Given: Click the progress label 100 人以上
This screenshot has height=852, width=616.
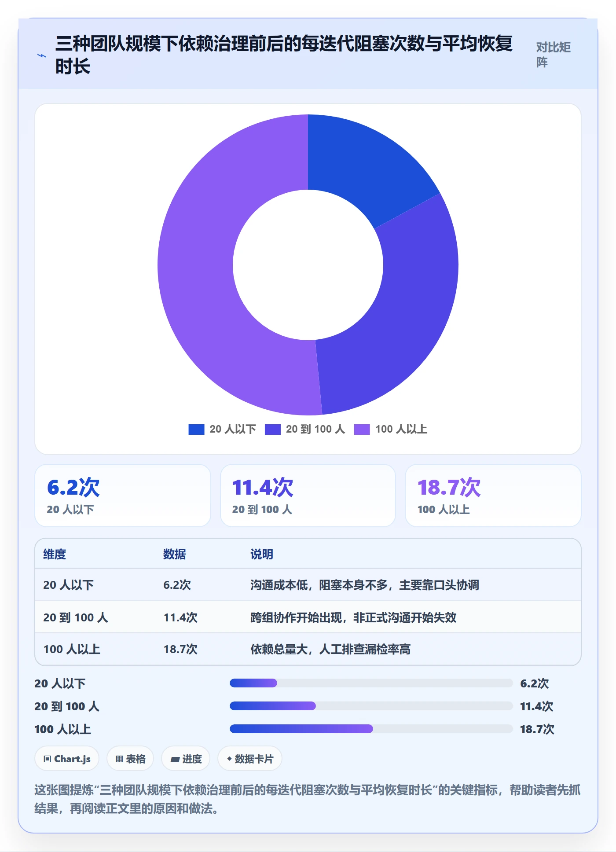Looking at the screenshot, I should point(62,729).
